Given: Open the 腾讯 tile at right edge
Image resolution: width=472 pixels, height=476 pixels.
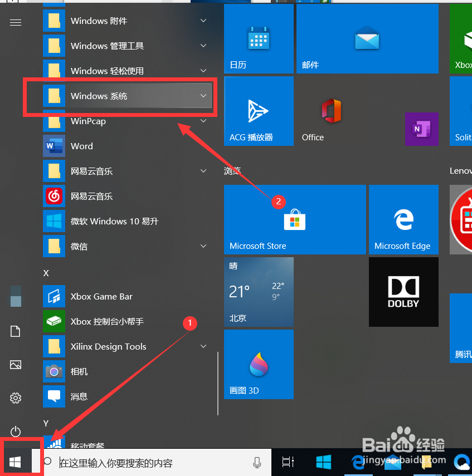Looking at the screenshot, I should coord(461,328).
